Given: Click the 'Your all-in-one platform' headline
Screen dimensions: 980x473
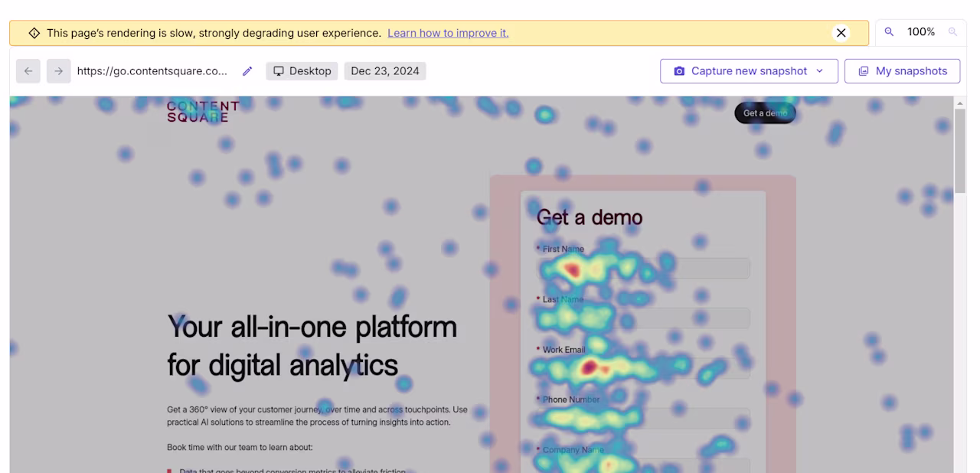Looking at the screenshot, I should point(312,346).
